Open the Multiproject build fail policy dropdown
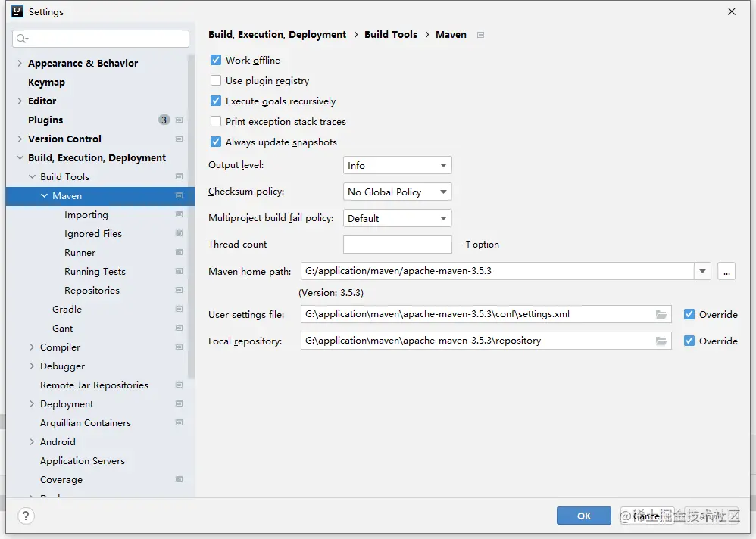 [x=397, y=218]
